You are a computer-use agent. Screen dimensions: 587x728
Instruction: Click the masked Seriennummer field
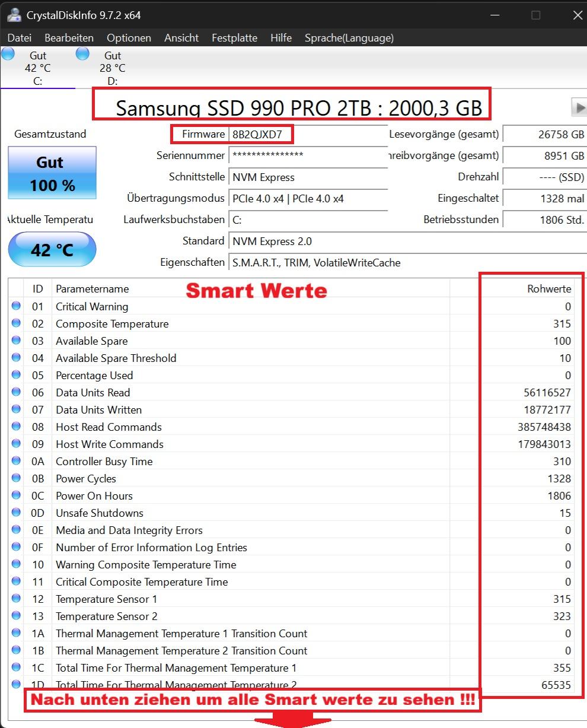pyautogui.click(x=308, y=155)
